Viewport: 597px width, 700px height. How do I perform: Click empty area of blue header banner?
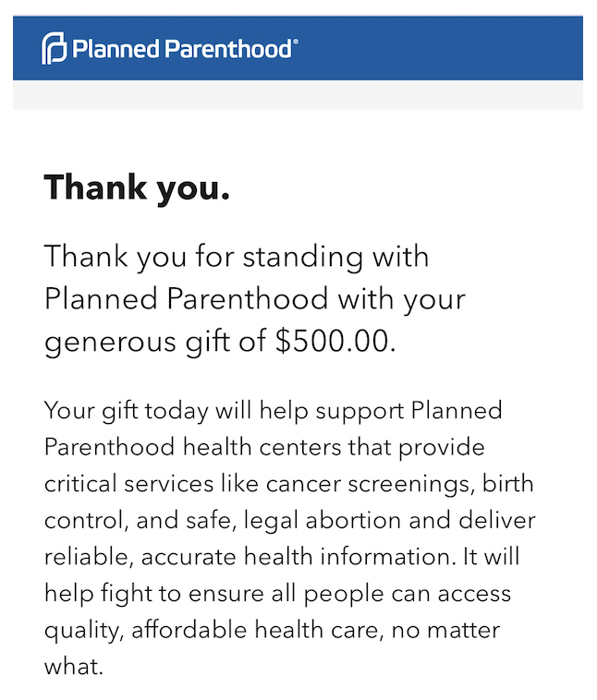pos(438,48)
